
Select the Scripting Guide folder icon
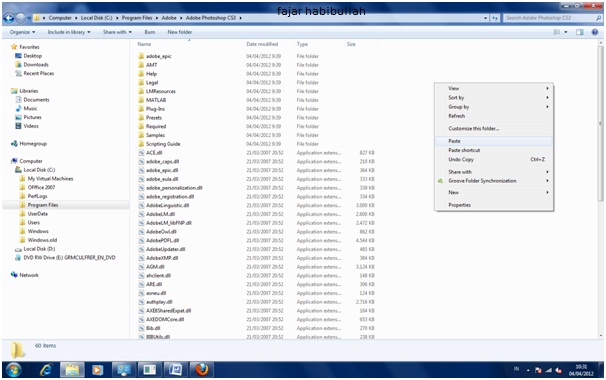(x=141, y=144)
